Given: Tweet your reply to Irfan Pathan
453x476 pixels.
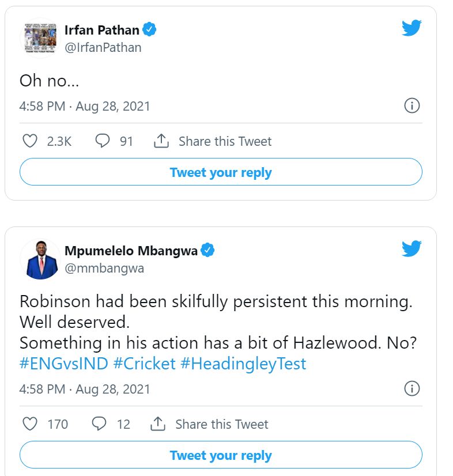Looking at the screenshot, I should 221,172.
